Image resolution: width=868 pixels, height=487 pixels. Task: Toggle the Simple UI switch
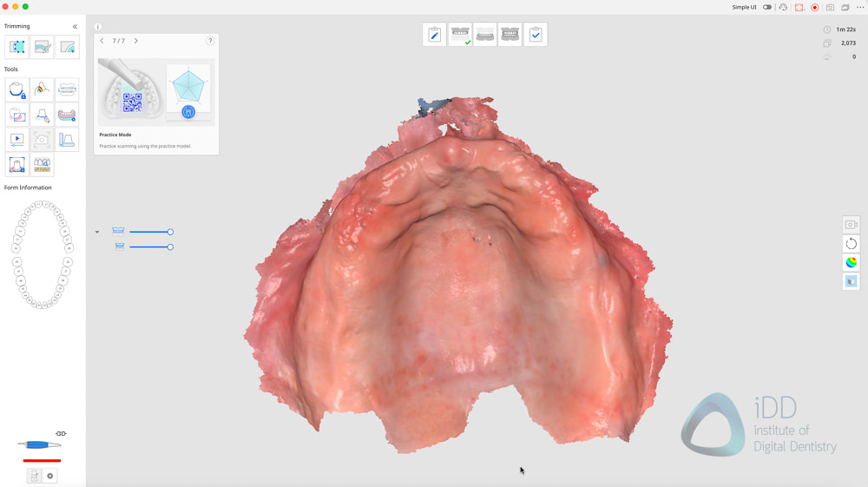tap(766, 7)
